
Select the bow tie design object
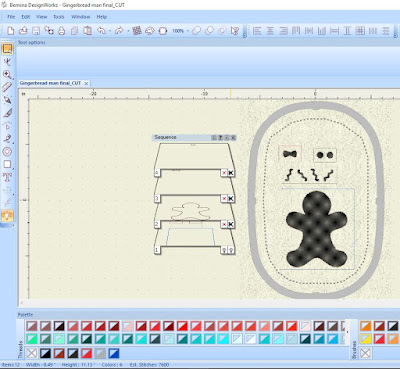tap(290, 154)
